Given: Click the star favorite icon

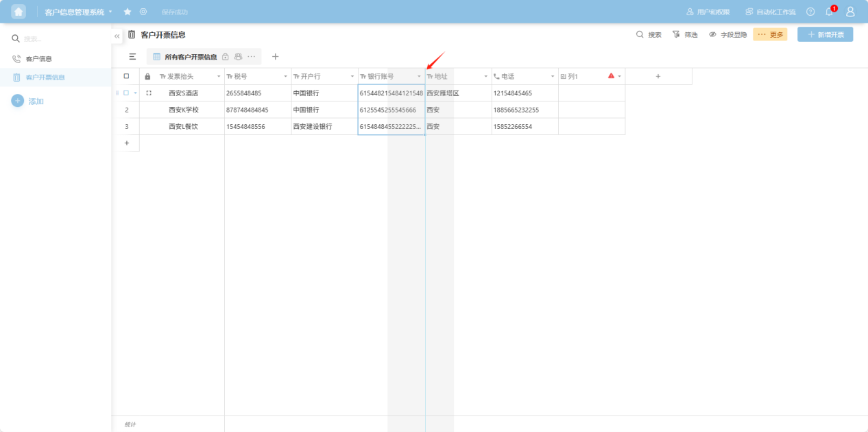Looking at the screenshot, I should coord(128,12).
